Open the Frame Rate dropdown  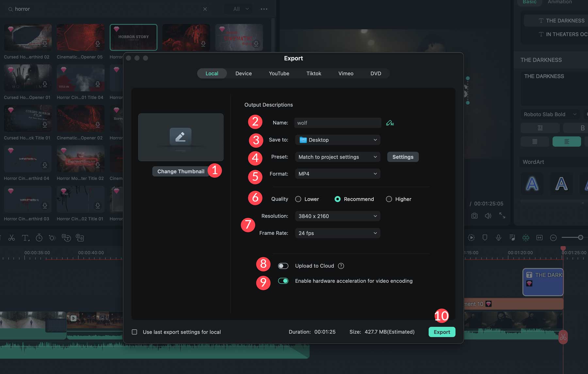337,233
